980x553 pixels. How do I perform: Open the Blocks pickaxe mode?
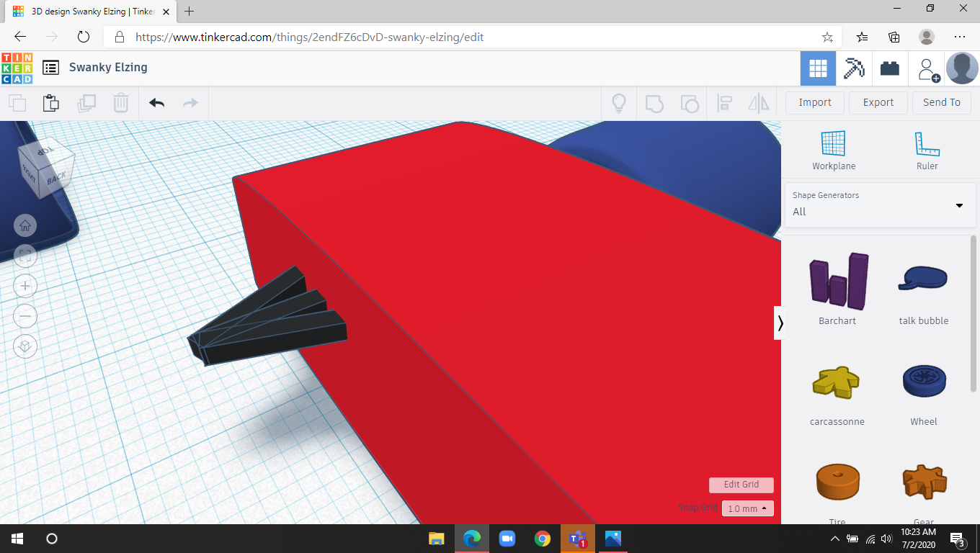854,68
